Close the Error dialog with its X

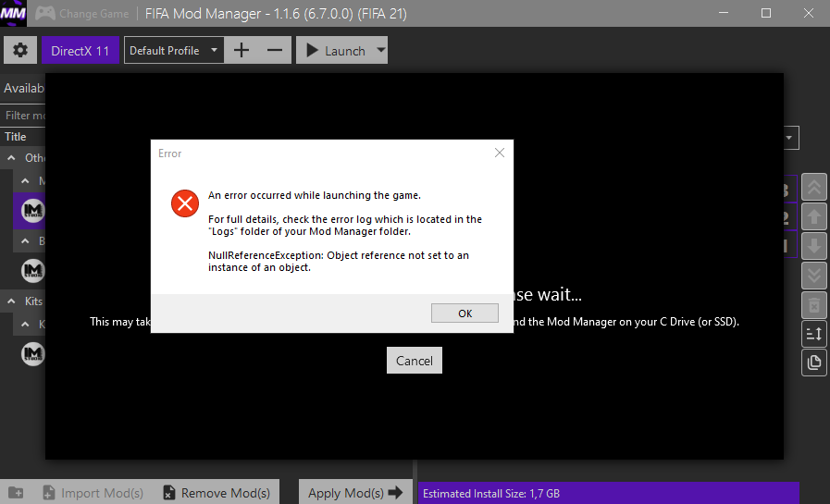[499, 153]
